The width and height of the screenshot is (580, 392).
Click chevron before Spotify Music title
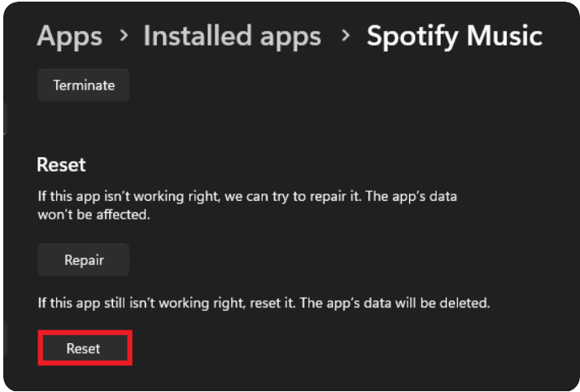(x=344, y=37)
